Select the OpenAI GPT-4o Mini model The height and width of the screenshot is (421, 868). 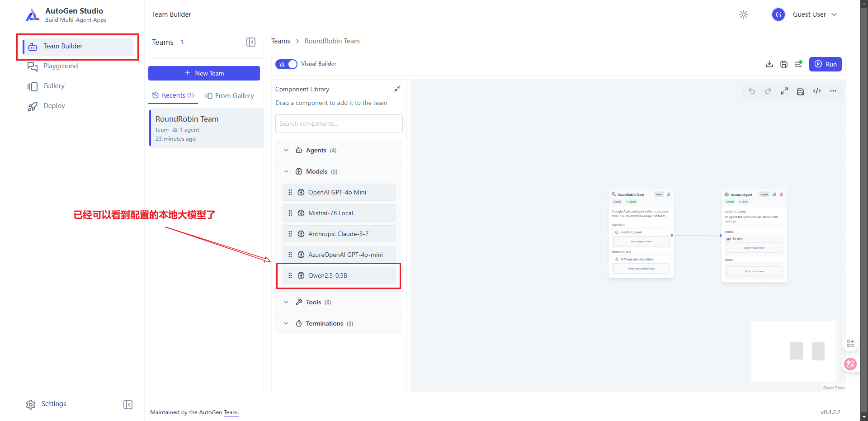tap(339, 192)
